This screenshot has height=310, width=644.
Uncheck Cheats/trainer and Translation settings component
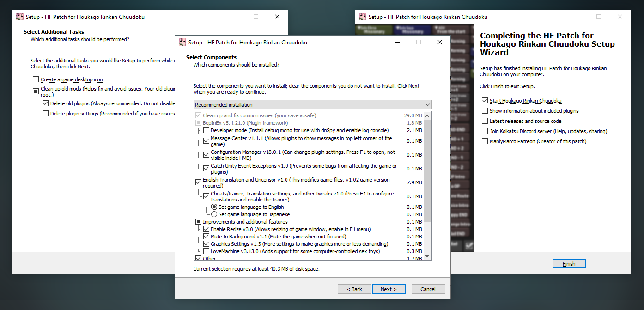coord(206,196)
